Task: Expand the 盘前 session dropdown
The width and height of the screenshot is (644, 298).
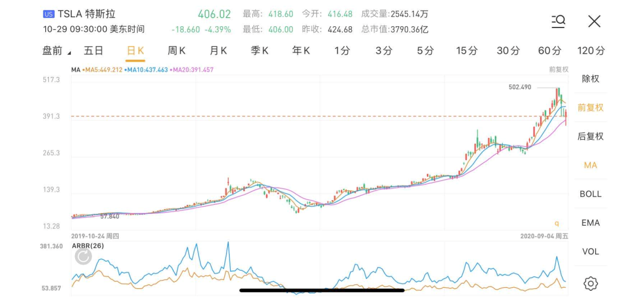Action: click(56, 51)
